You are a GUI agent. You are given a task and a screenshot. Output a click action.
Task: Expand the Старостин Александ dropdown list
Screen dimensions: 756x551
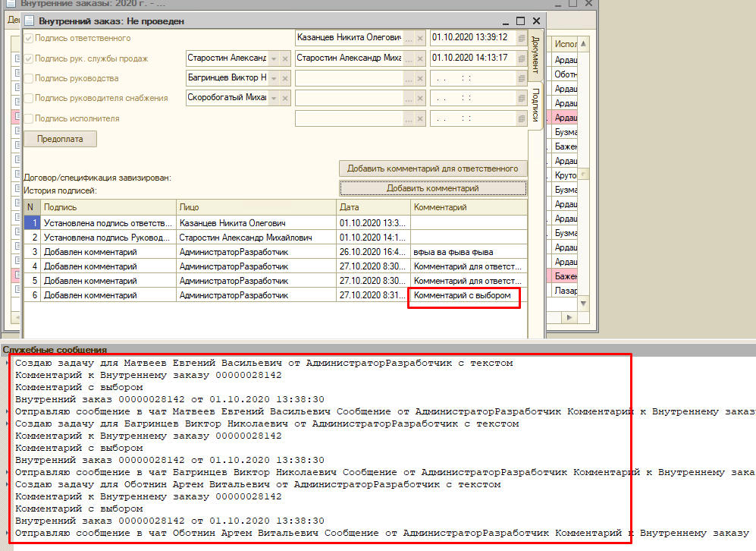coord(274,58)
